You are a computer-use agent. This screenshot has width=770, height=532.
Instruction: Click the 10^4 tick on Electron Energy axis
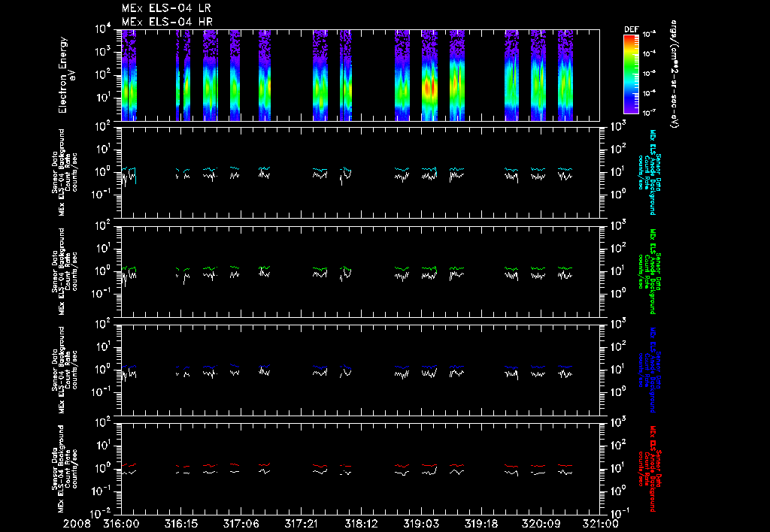[104, 29]
